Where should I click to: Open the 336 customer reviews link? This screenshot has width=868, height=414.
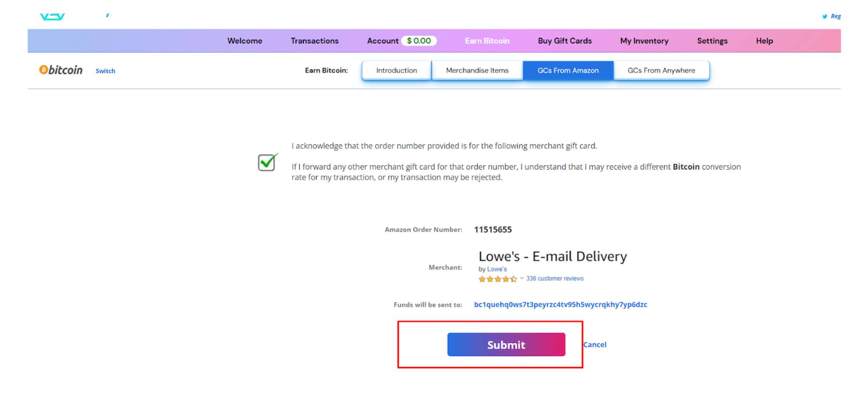pyautogui.click(x=555, y=278)
